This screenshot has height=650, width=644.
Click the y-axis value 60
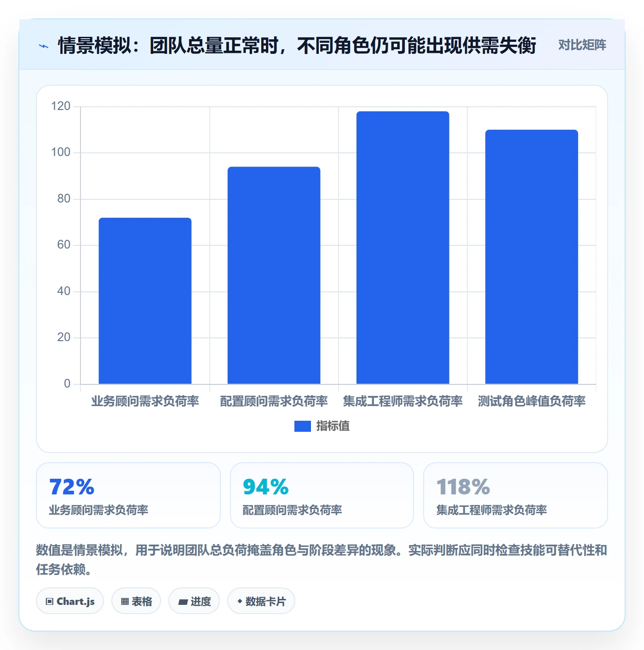pyautogui.click(x=63, y=245)
